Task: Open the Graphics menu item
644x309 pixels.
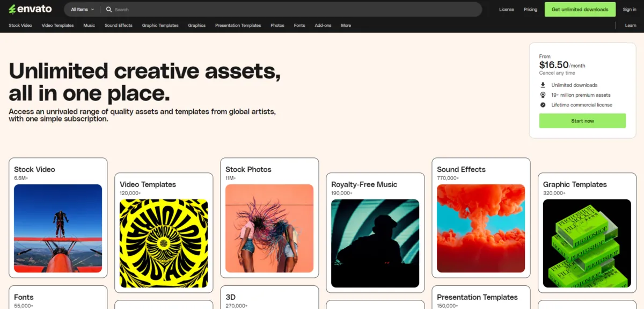Action: 197,25
